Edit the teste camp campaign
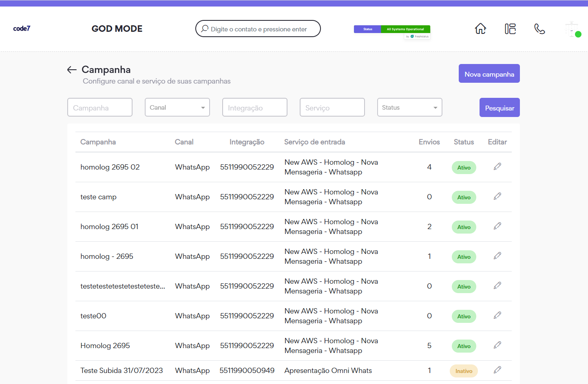Screen dimensions: 588x384 tap(497, 196)
